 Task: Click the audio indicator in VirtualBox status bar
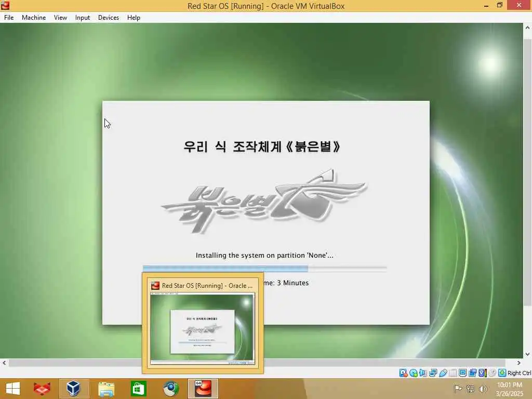click(423, 373)
